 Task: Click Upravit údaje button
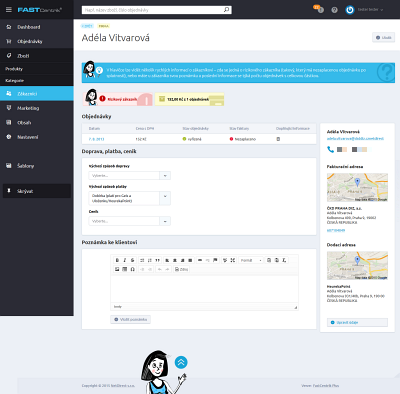click(x=357, y=322)
